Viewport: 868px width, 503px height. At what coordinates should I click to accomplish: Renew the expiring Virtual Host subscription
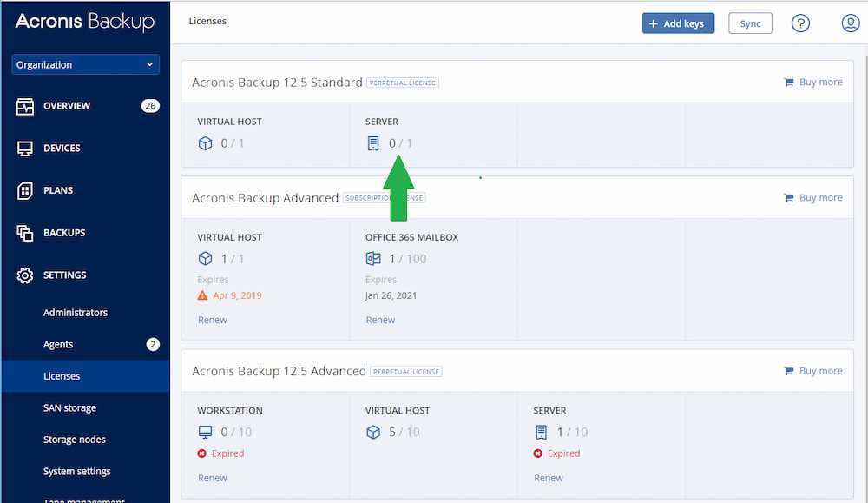pos(212,320)
